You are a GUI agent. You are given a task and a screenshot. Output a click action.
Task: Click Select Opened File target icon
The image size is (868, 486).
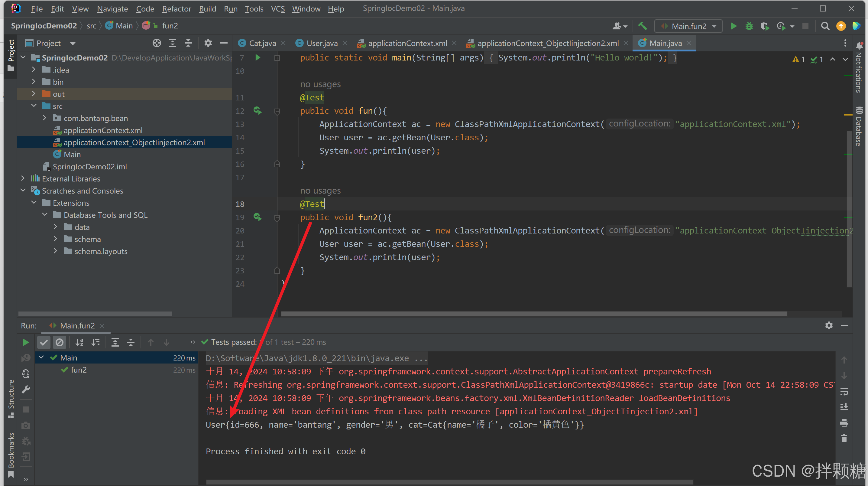[x=157, y=43]
